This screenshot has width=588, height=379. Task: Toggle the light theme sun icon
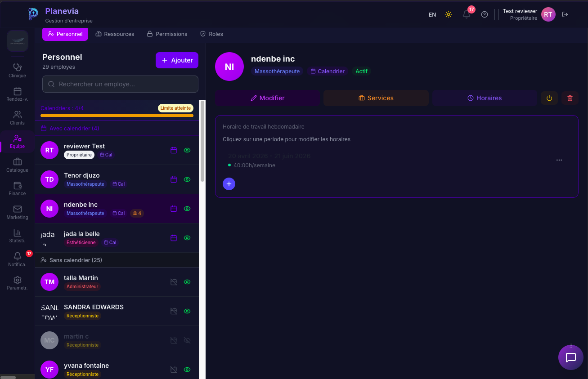(449, 14)
